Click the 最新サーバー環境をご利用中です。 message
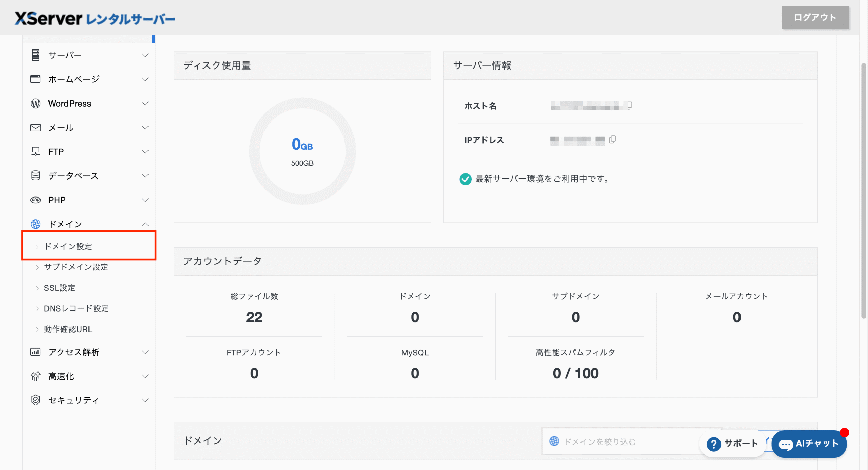 click(x=543, y=178)
